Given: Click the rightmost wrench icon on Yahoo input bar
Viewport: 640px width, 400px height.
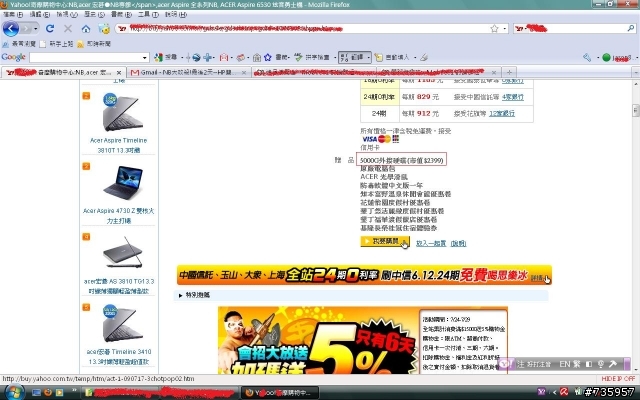Looking at the screenshot, I should coord(613,364).
